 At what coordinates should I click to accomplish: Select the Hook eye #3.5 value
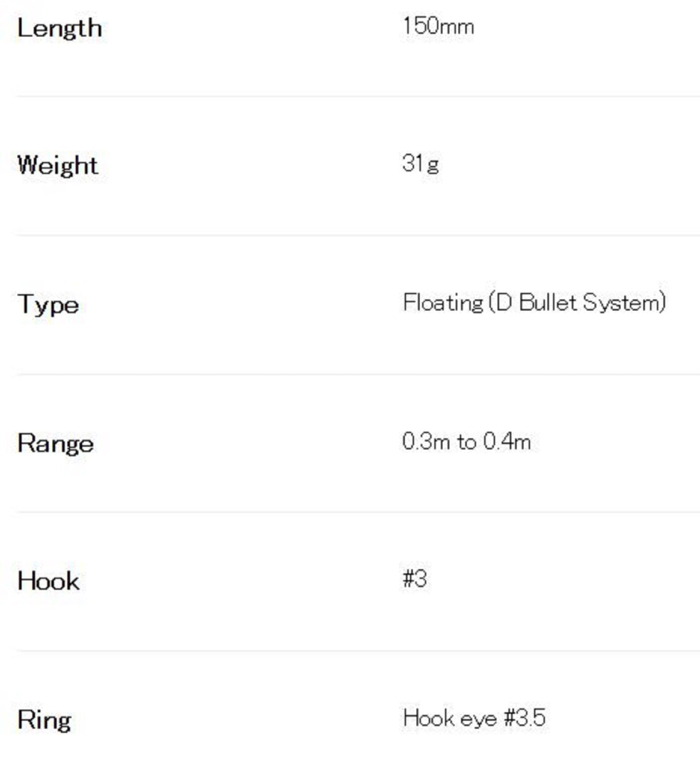[x=474, y=718]
